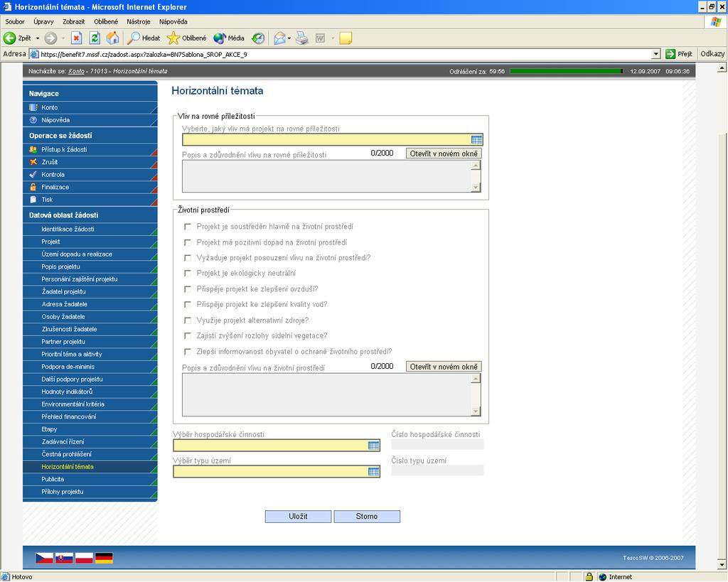Stop page loading with red X icon
Screen dimensions: 728x582
pos(77,38)
